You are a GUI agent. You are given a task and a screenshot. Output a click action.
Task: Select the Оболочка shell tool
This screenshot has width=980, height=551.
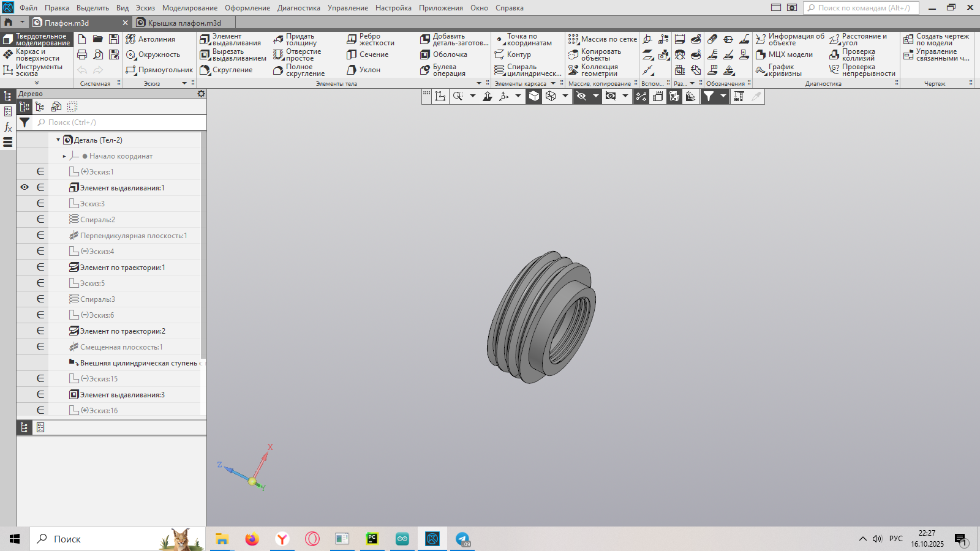(x=443, y=55)
